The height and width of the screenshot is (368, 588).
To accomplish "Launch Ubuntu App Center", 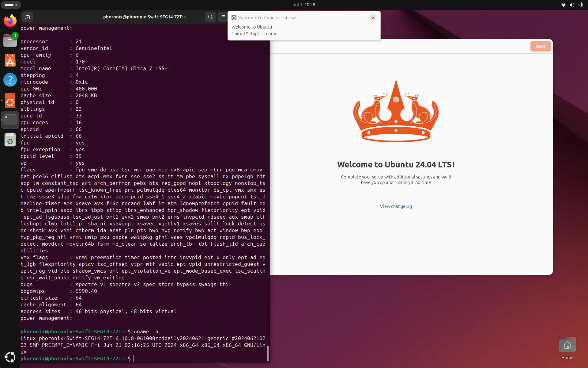I will pos(10,60).
